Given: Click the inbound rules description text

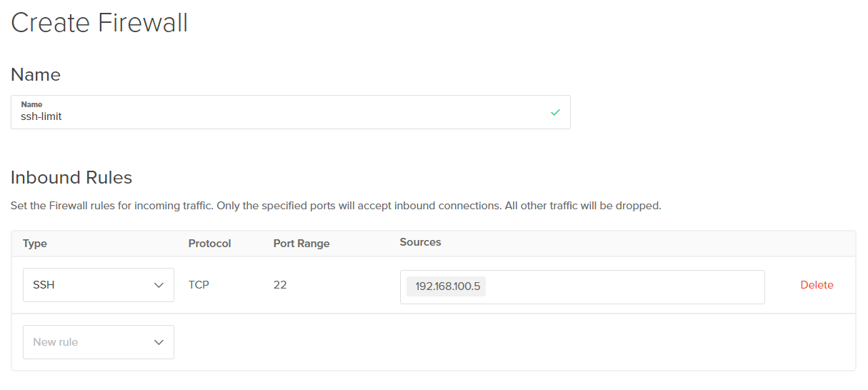Looking at the screenshot, I should (x=336, y=206).
